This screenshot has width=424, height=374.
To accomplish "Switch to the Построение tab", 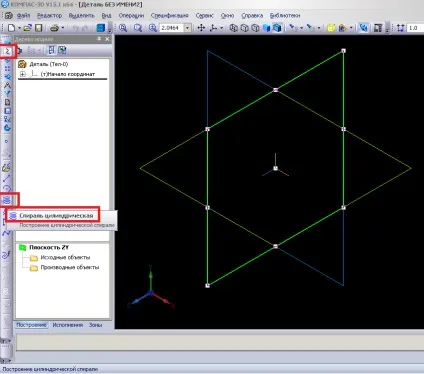I will pyautogui.click(x=31, y=325).
